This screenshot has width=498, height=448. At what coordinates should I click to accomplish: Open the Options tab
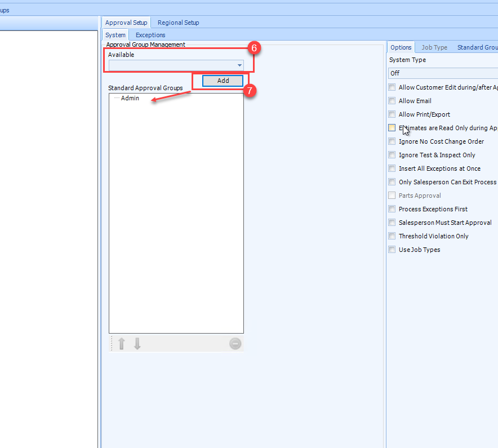click(401, 47)
